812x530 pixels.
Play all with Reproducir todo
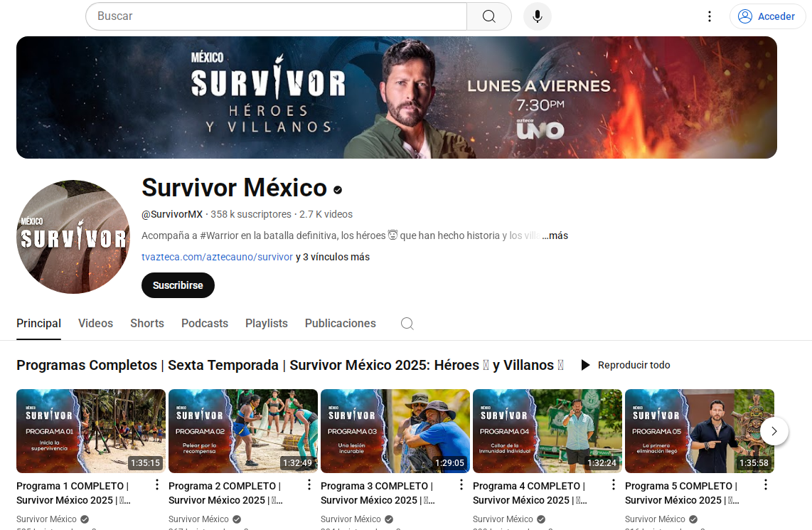(626, 365)
